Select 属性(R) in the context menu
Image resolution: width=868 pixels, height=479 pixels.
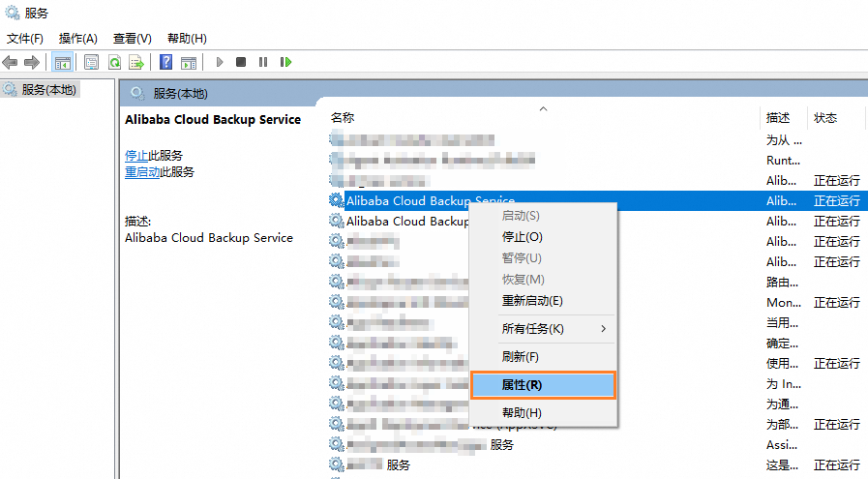[x=543, y=385]
